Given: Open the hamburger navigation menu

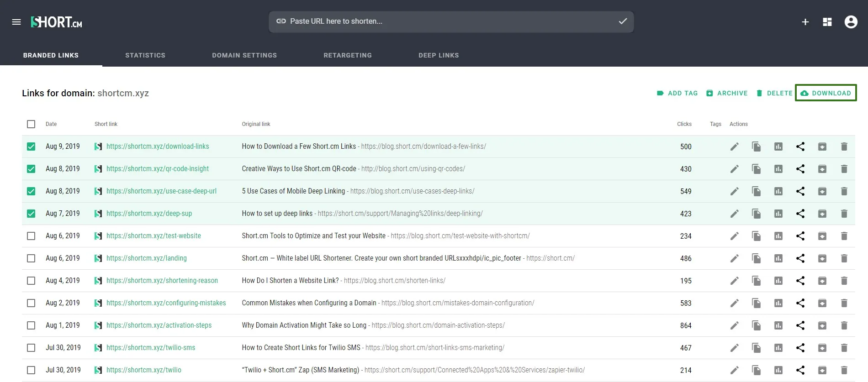Looking at the screenshot, I should pyautogui.click(x=16, y=22).
